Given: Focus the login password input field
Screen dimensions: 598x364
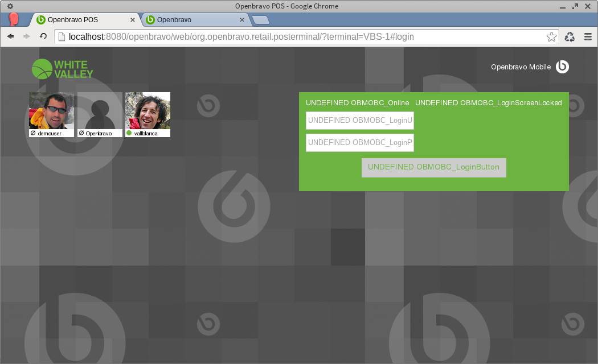Looking at the screenshot, I should [x=360, y=143].
